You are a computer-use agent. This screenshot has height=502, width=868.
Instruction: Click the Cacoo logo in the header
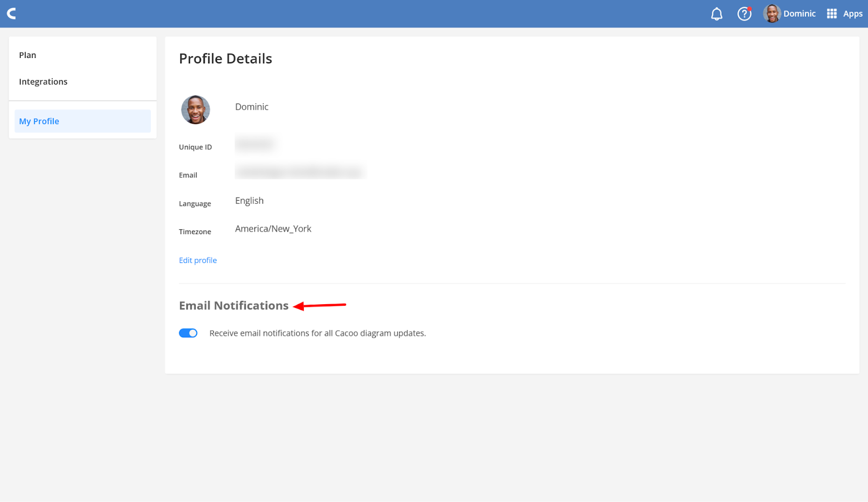[x=11, y=14]
